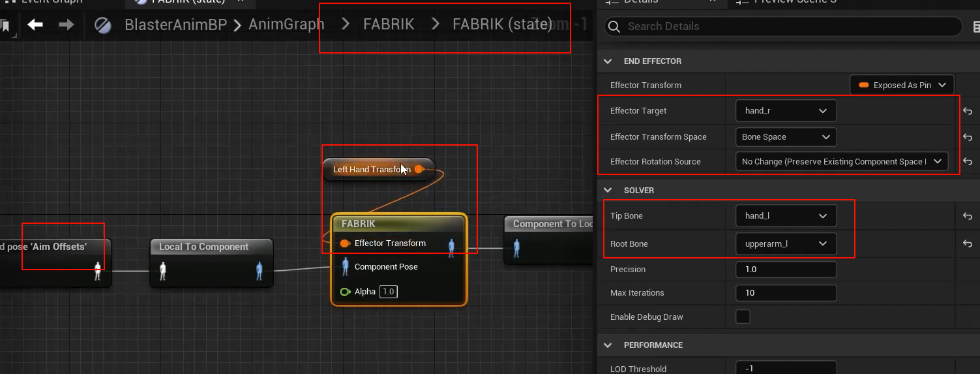Reset Effector Rotation Source to default
980x374 pixels.
(x=968, y=161)
